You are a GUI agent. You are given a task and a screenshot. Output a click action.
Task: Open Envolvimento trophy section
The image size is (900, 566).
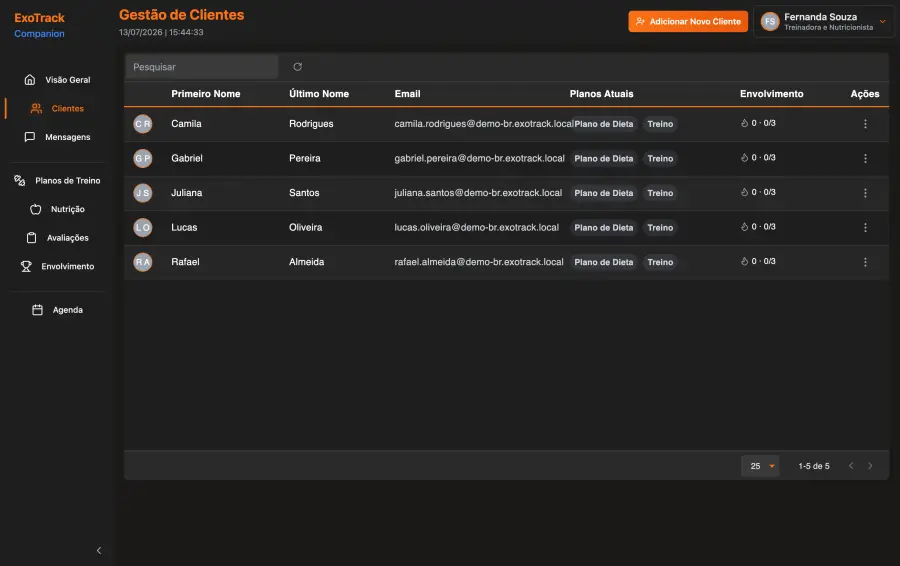57,267
